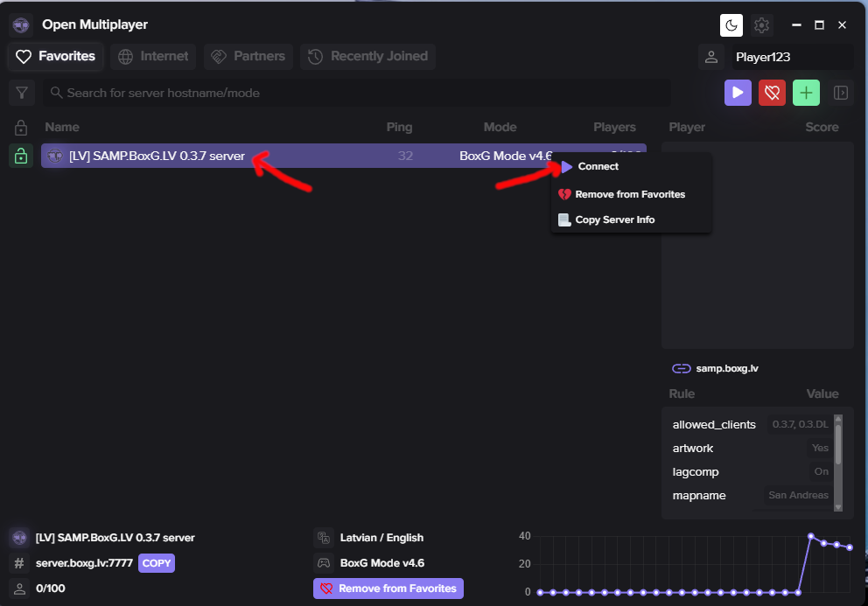Click the artwork rule row
868x606 pixels.
tap(751, 449)
